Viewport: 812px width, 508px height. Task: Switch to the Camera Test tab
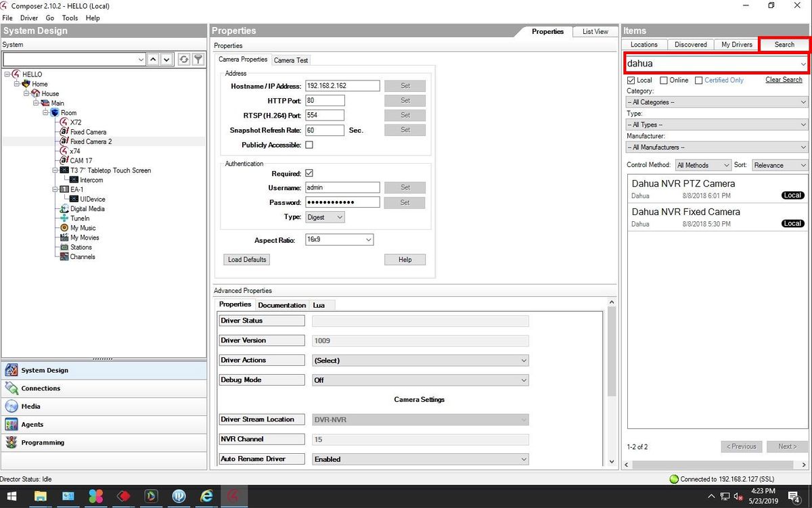tap(291, 60)
